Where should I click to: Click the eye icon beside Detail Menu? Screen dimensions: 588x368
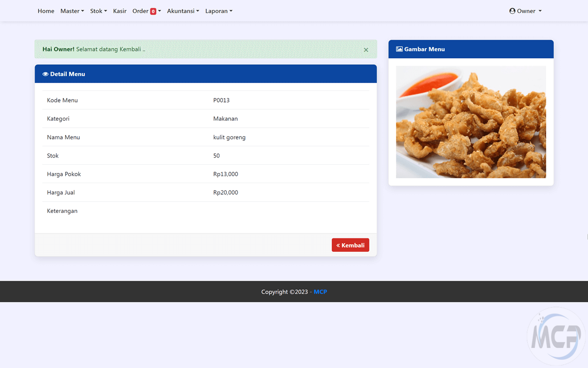coord(46,74)
